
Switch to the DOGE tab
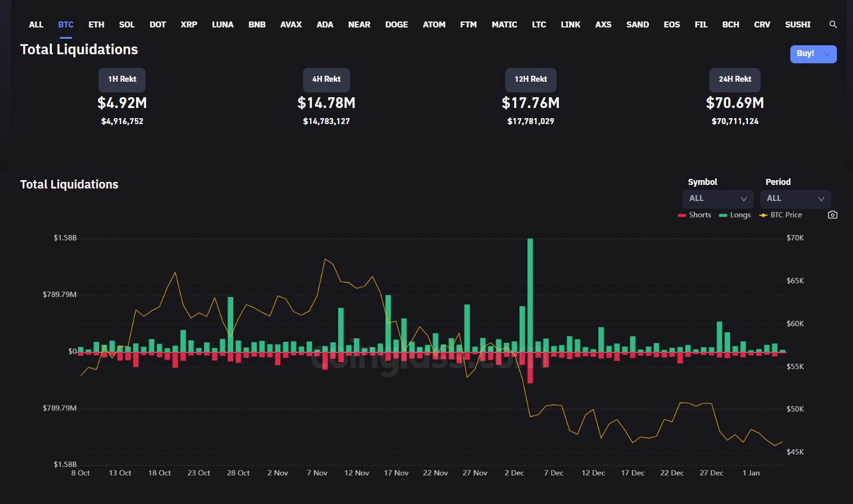click(x=396, y=24)
